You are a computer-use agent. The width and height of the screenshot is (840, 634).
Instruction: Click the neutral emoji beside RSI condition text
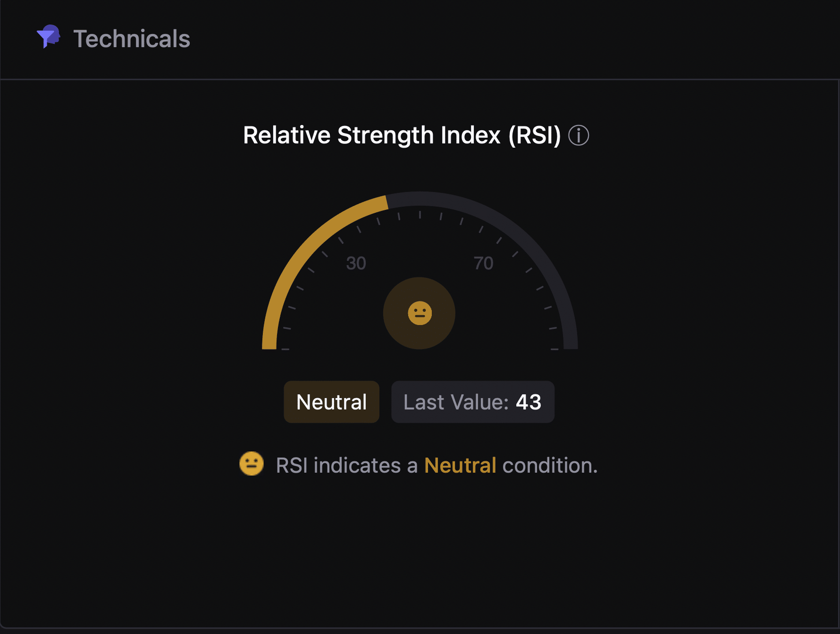coord(252,464)
